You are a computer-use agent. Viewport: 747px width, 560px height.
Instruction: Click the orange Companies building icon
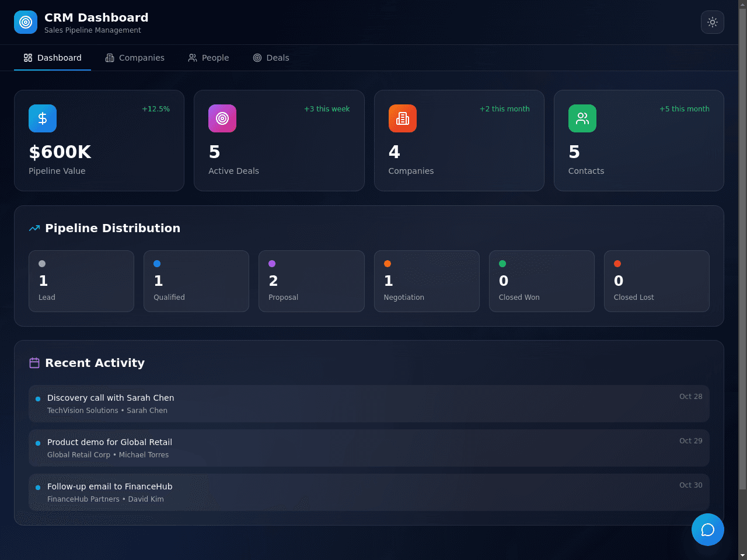tap(403, 118)
